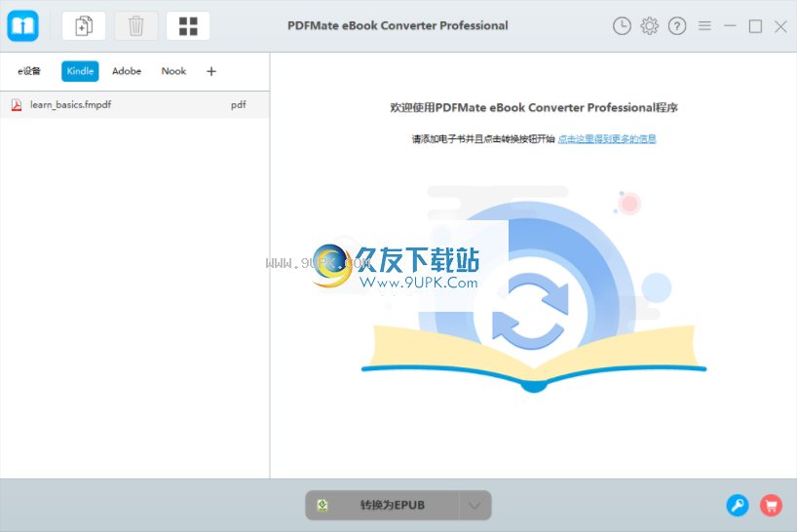The image size is (797, 532).
Task: Expand output format dropdown arrow
Action: (474, 505)
